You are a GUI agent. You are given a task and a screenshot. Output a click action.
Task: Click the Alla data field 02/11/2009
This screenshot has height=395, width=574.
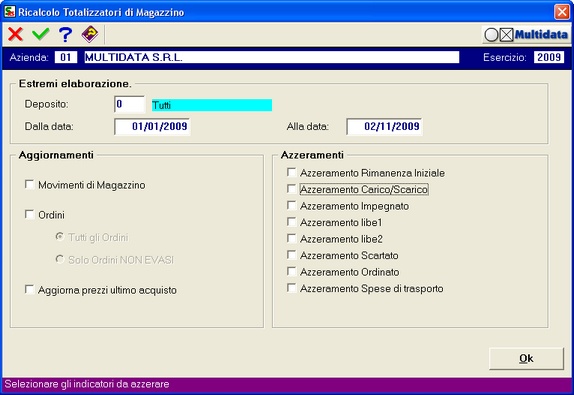click(x=384, y=127)
